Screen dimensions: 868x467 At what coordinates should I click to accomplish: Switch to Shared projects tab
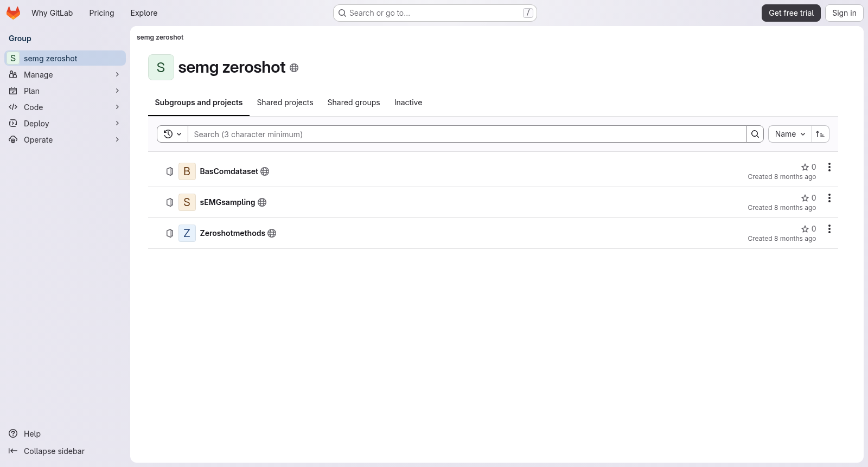[285, 103]
